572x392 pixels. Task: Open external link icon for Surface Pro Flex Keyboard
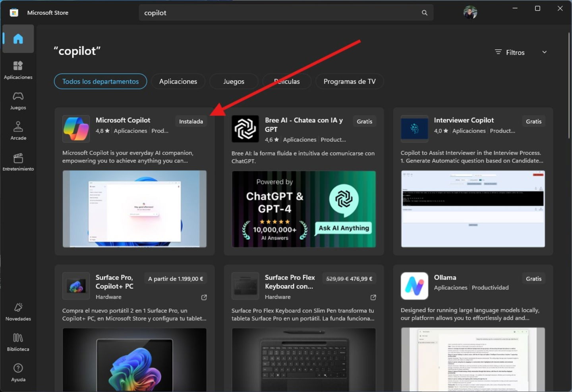(373, 297)
